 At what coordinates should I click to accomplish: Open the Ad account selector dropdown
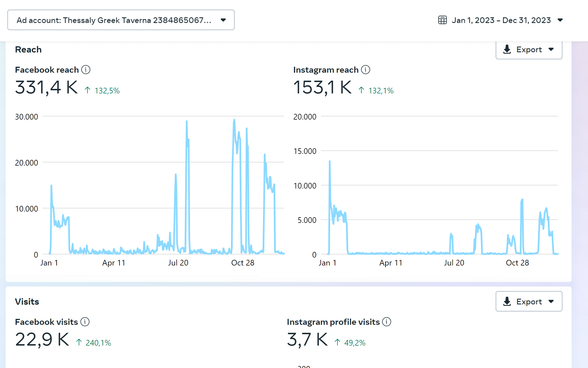tap(121, 20)
